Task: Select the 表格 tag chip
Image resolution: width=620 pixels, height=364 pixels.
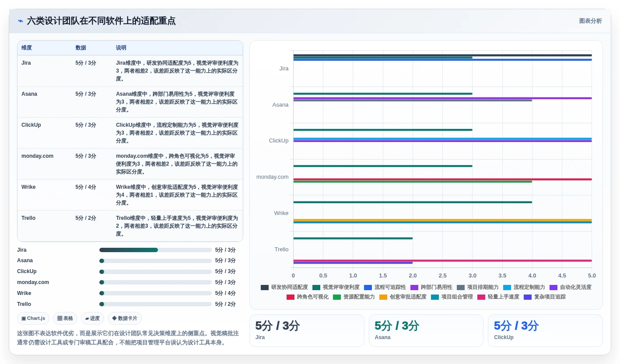Action: coord(65,318)
